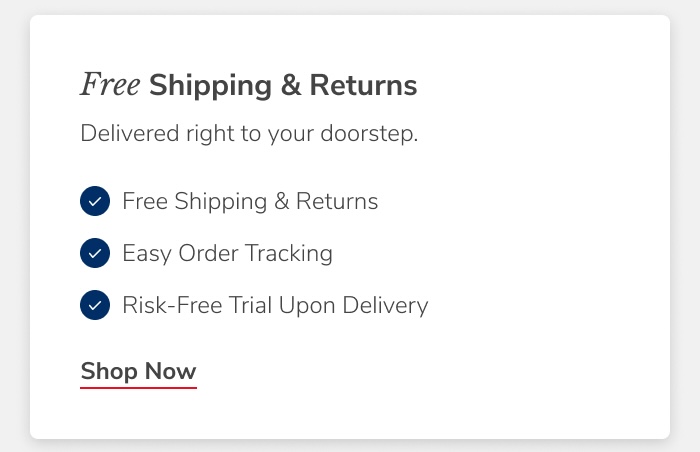Click the checkmark icon beside Free Shipping & Returns
Image resolution: width=700 pixels, height=452 pixels.
coord(94,202)
